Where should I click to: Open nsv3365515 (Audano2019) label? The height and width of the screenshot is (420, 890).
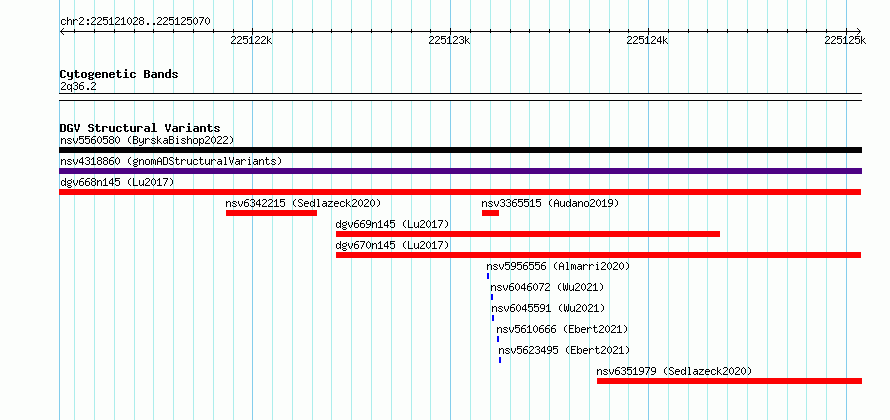tap(550, 203)
